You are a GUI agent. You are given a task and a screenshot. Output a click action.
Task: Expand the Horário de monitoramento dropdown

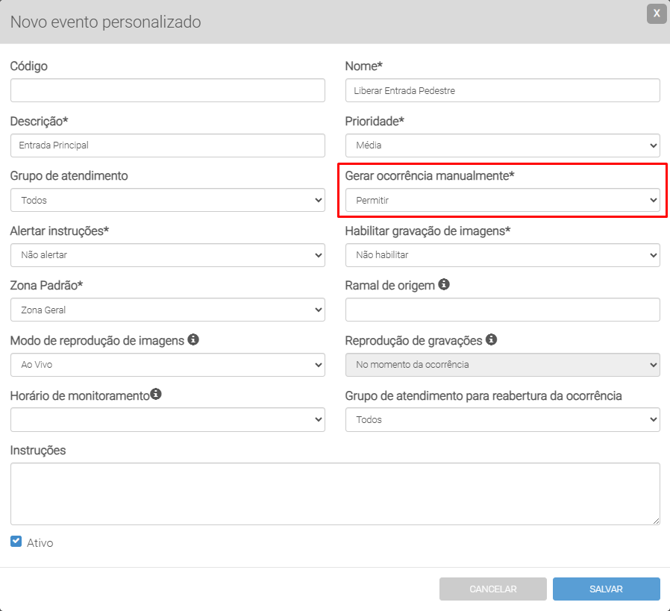(167, 420)
